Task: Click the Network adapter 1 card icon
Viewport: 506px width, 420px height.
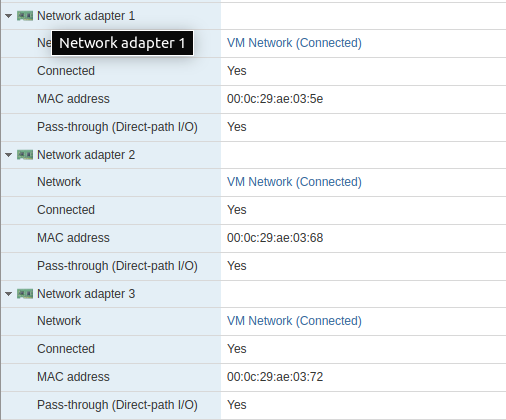Action: tap(25, 16)
